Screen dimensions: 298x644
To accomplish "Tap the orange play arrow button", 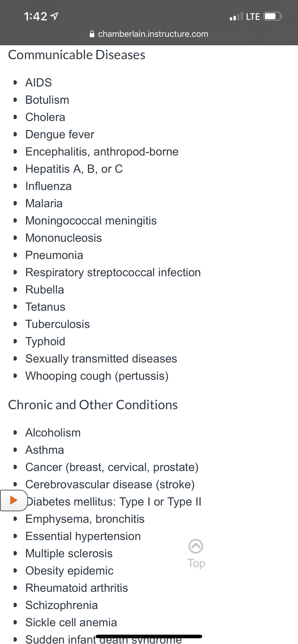I will [13, 500].
